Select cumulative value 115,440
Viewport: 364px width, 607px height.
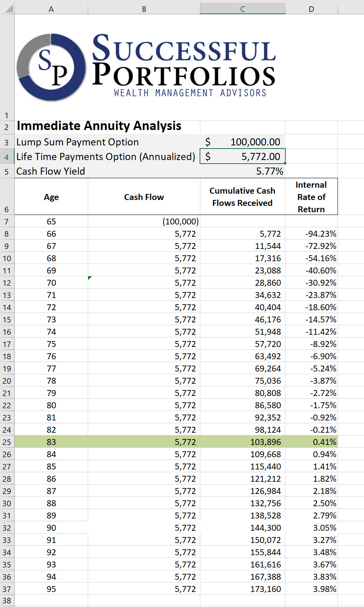(x=243, y=466)
